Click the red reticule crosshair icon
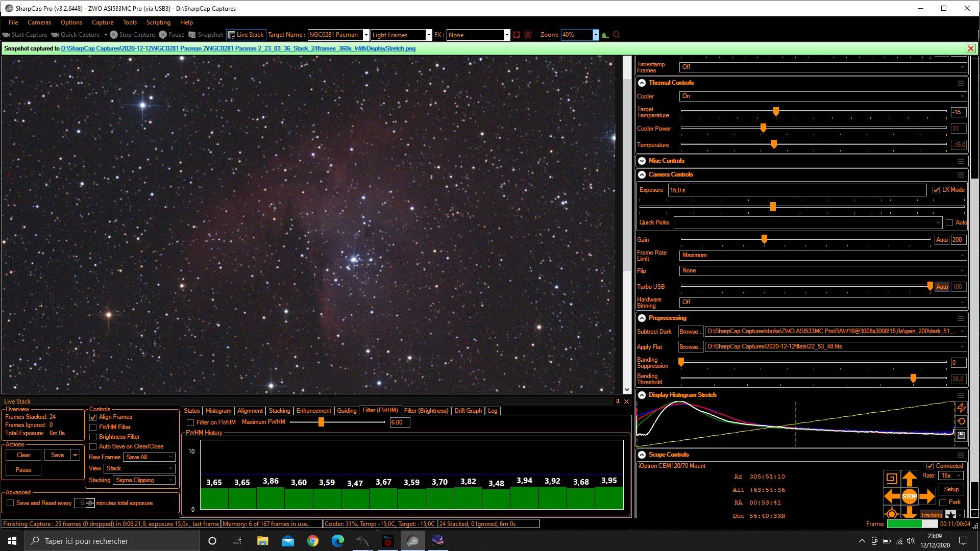 (x=528, y=35)
